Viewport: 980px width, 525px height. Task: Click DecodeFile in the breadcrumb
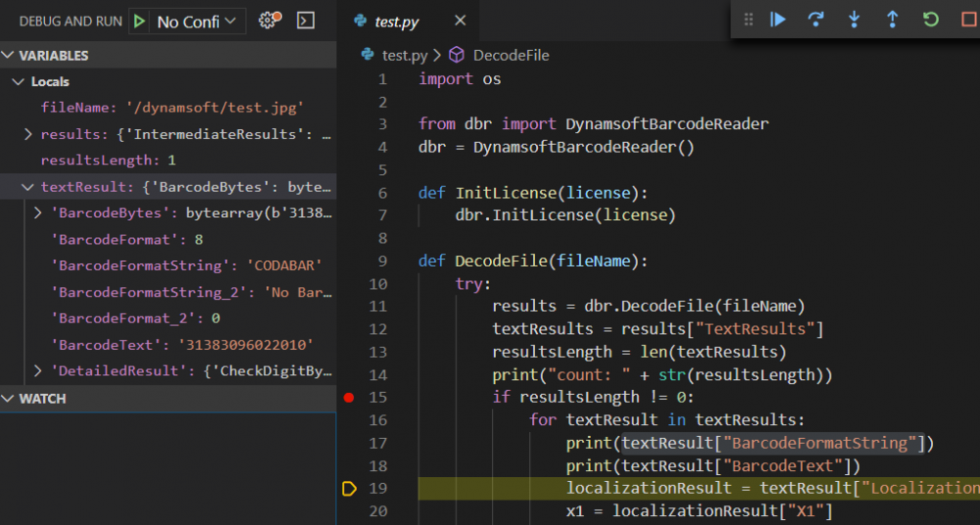click(x=510, y=56)
